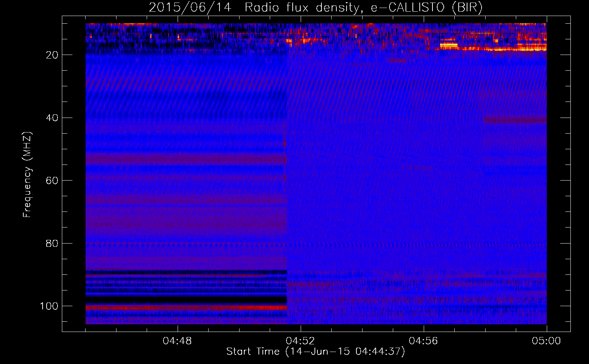Click the 04:52 time tick label
The height and width of the screenshot is (364, 589).
tap(300, 341)
